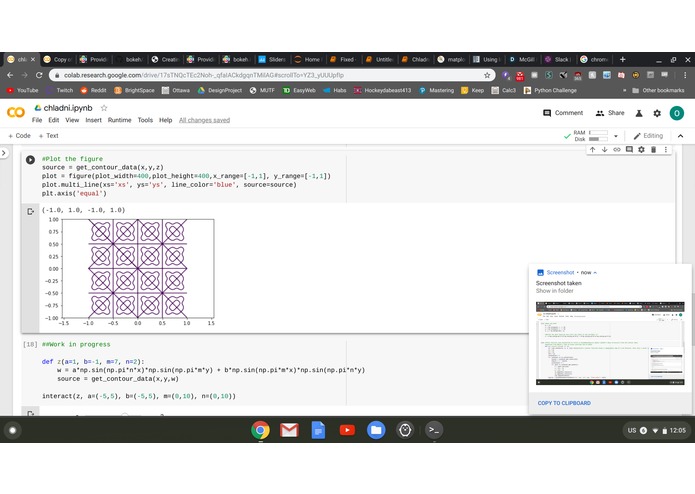Switch to the Sliders browser tab
695x494 pixels.
click(272, 59)
